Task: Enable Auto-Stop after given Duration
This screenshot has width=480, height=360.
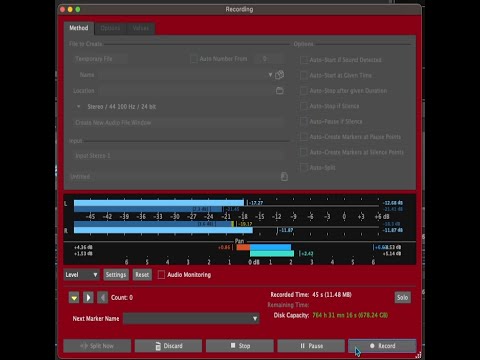Action: click(x=304, y=91)
